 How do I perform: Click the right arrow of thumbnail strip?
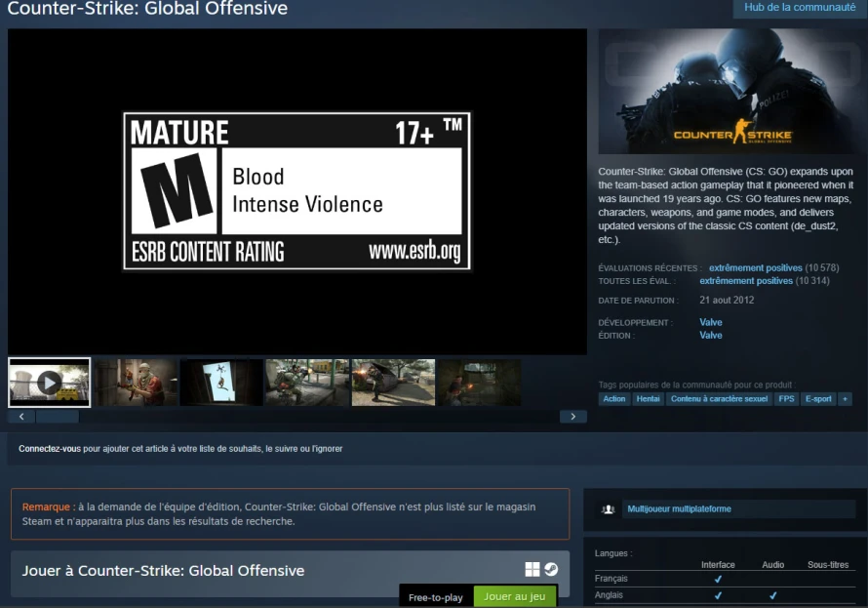click(x=572, y=417)
